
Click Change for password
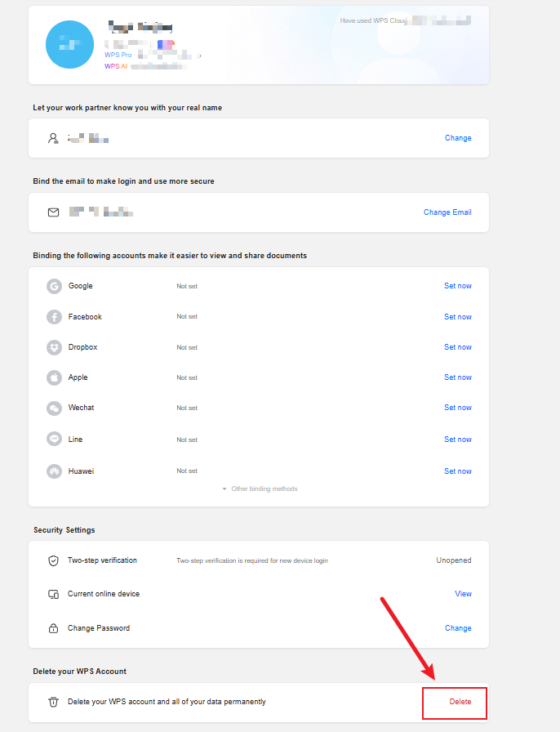click(x=458, y=628)
